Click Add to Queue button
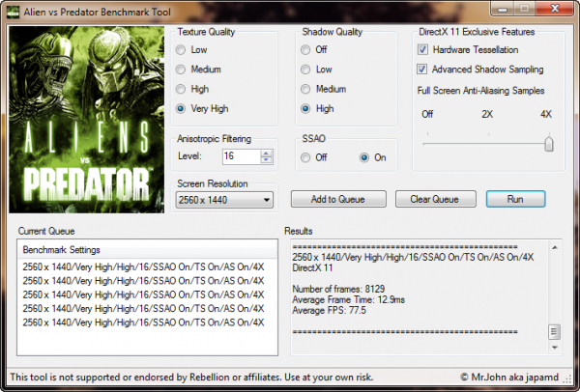This screenshot has width=580, height=392. (x=338, y=199)
